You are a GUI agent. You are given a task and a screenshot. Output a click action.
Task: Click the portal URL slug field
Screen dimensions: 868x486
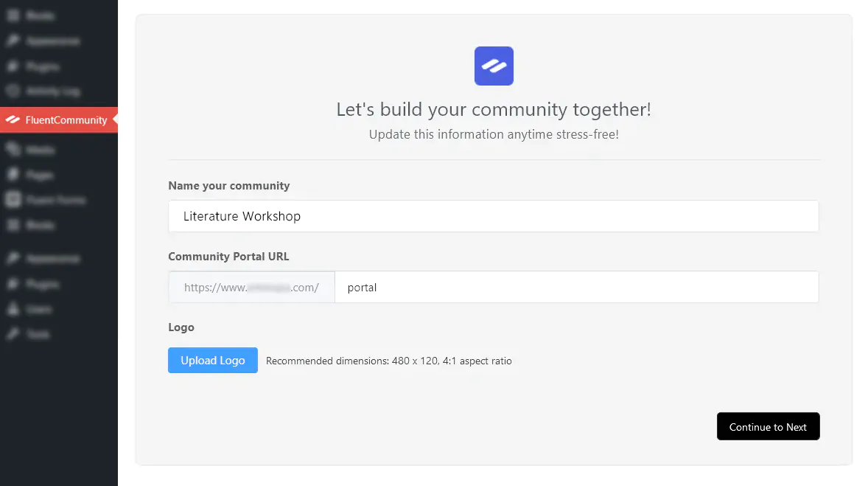pyautogui.click(x=577, y=287)
